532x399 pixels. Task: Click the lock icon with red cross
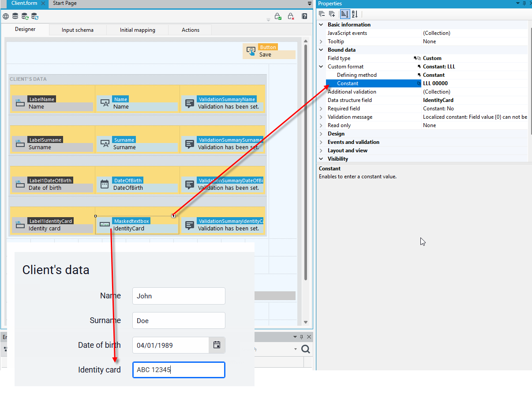(x=291, y=16)
